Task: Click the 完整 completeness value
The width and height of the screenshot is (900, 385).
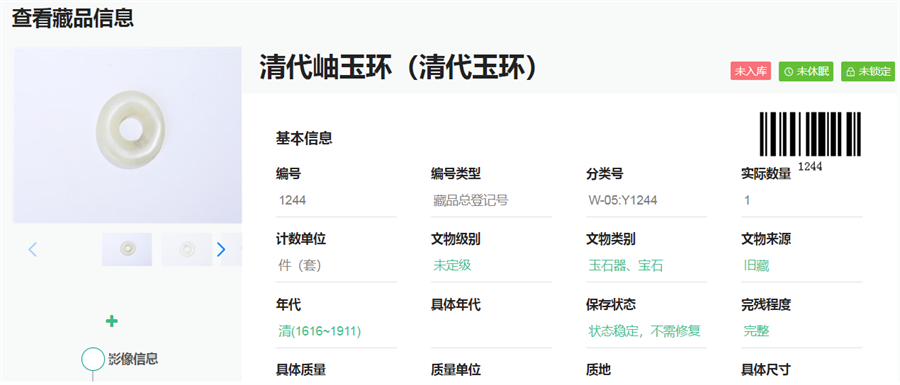Action: point(757,331)
